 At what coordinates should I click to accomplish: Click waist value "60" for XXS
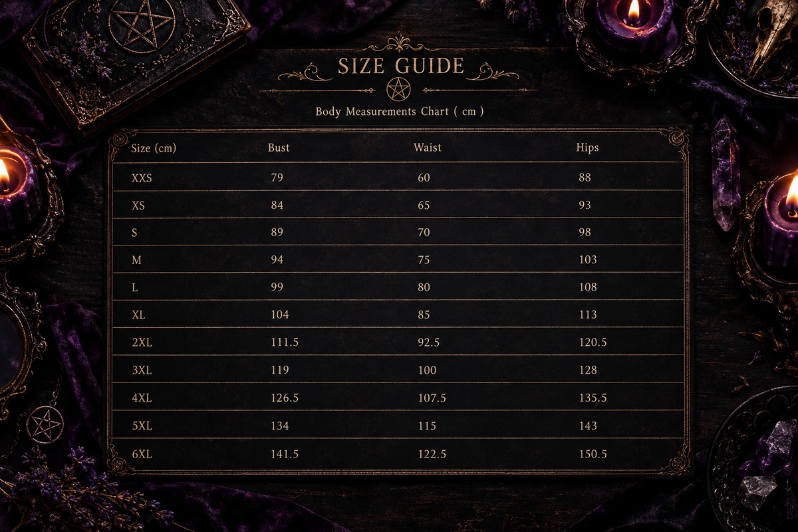424,178
